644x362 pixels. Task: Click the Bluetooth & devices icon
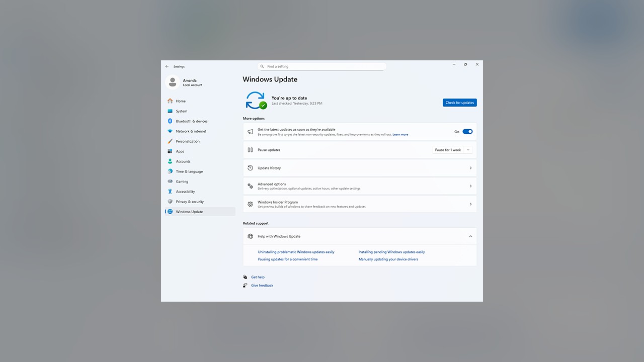click(x=170, y=121)
